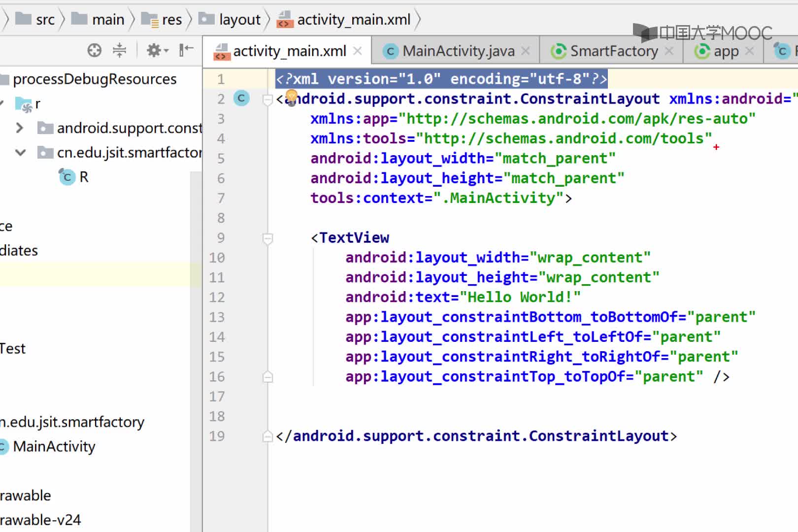The height and width of the screenshot is (532, 798).
Task: Click the xml declaration on line 1
Action: (x=441, y=79)
